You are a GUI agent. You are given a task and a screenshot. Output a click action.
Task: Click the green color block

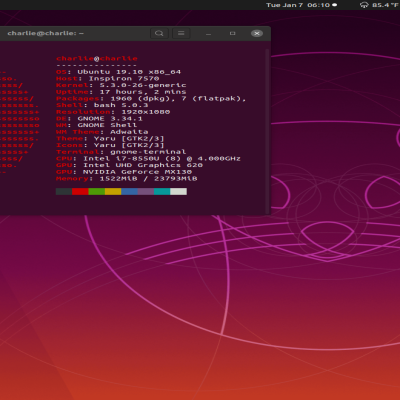point(97,191)
